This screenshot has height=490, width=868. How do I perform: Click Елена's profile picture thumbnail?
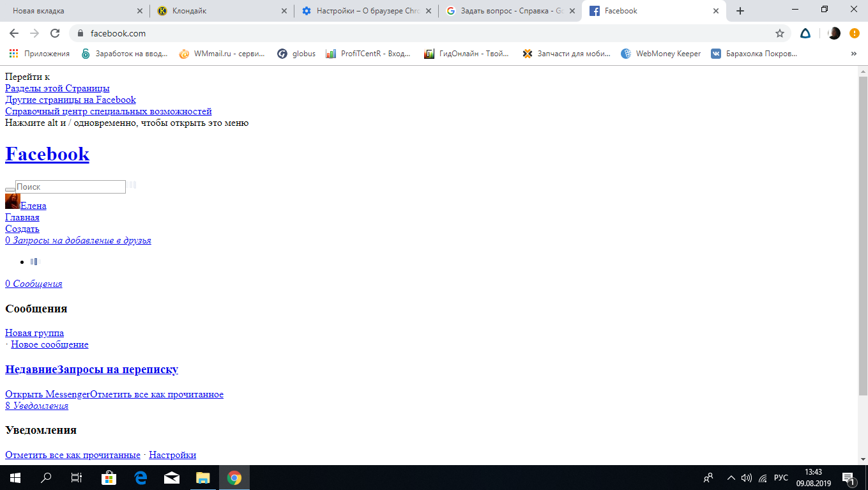coord(13,201)
